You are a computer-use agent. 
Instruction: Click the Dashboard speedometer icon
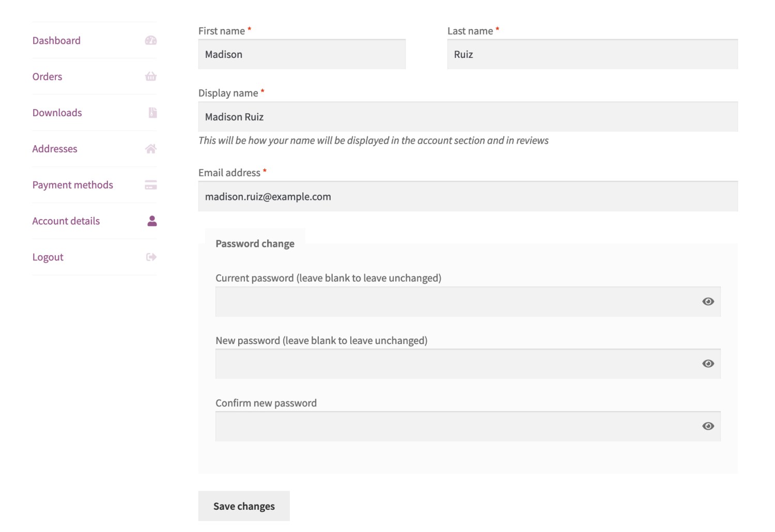[x=150, y=40]
